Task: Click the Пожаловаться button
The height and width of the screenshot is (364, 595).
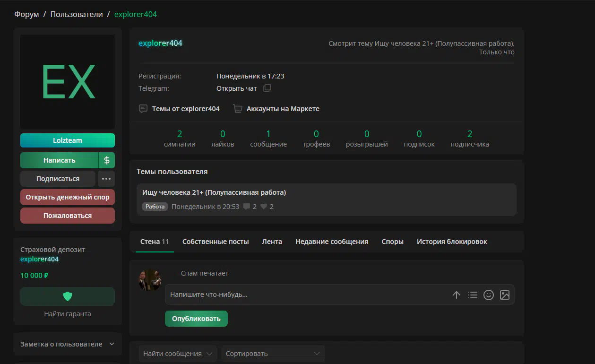Action: [68, 216]
